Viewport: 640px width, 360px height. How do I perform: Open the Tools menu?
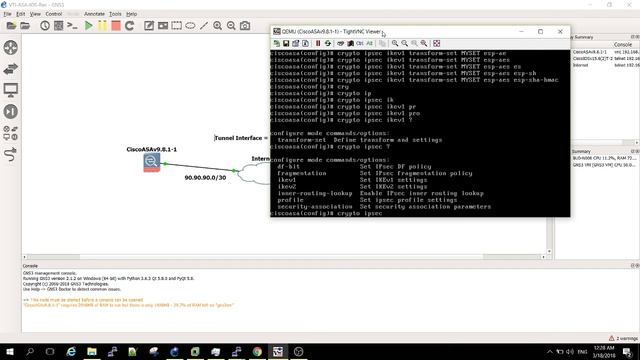115,14
